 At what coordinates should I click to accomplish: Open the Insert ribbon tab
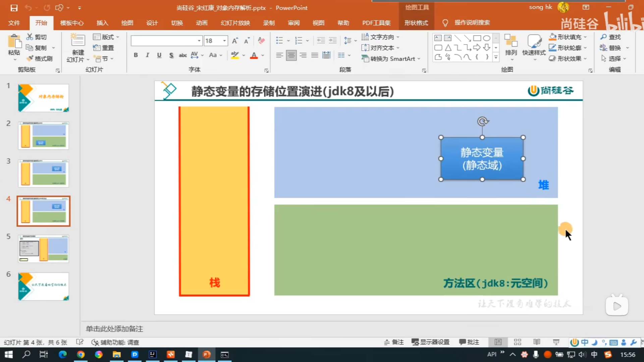click(102, 23)
